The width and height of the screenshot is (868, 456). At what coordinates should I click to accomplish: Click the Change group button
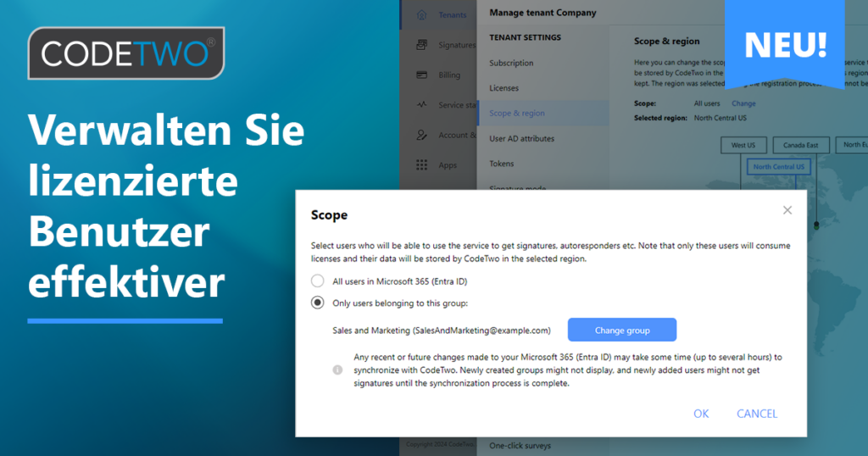pyautogui.click(x=622, y=330)
